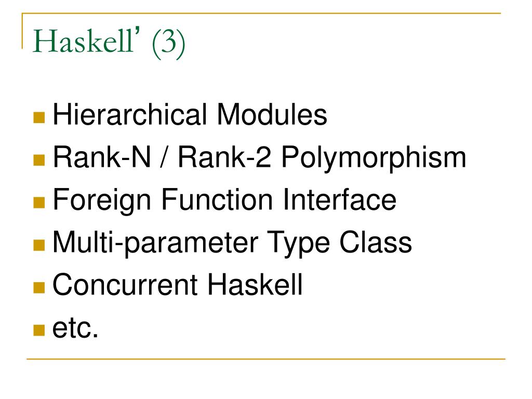Screen dimensions: 532x399
Task: Click the bullet marker beside Concurrent Haskell
Action: [39, 287]
